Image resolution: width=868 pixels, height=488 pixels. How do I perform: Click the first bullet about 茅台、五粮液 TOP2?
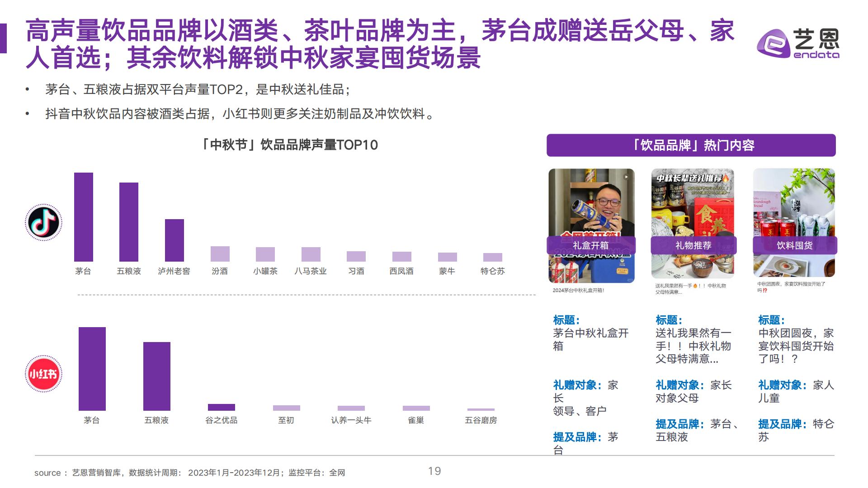tap(198, 89)
